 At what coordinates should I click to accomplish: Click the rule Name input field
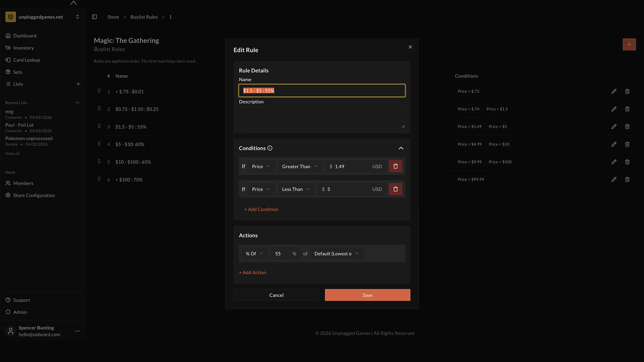322,90
